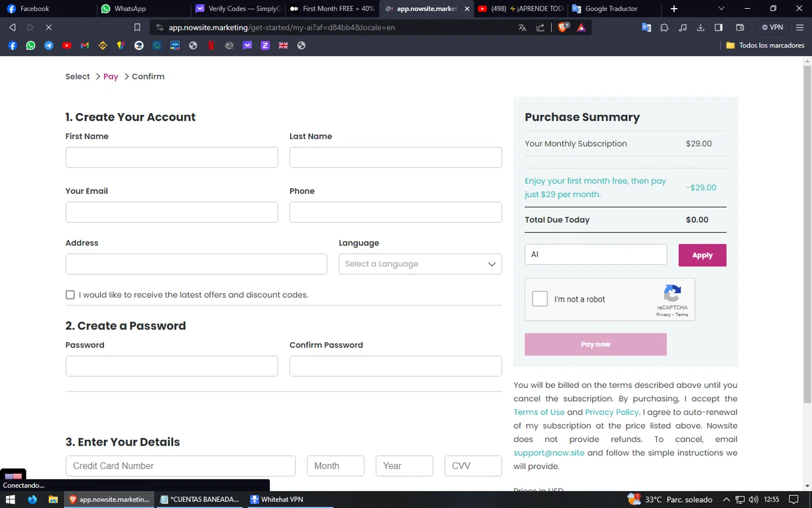Viewport: 812px width, 508px height.
Task: Open the Netflix bookmark icon
Action: pyautogui.click(x=211, y=45)
